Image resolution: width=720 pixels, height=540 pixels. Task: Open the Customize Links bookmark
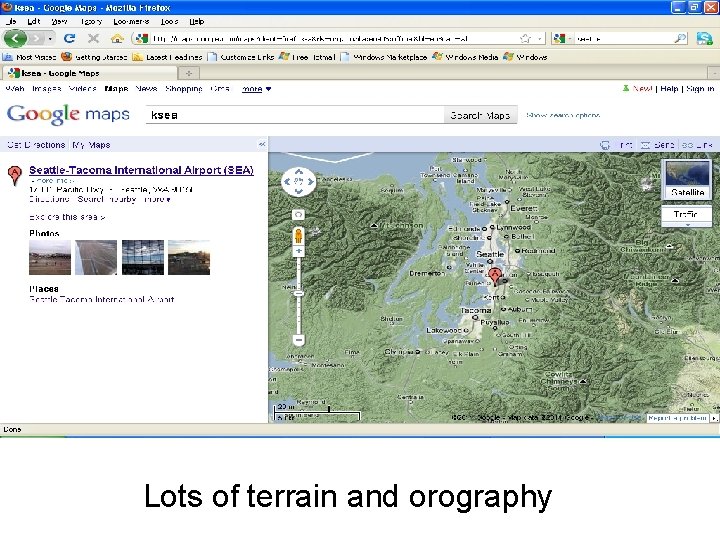241,57
